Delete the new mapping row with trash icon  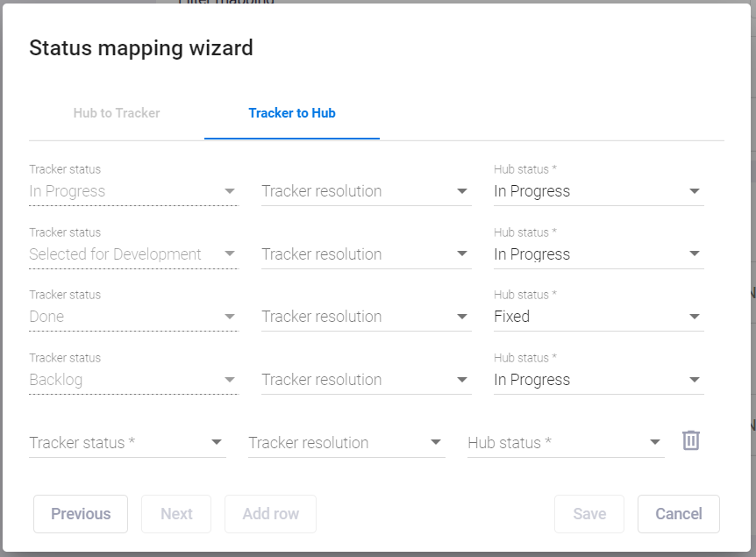[x=690, y=440]
